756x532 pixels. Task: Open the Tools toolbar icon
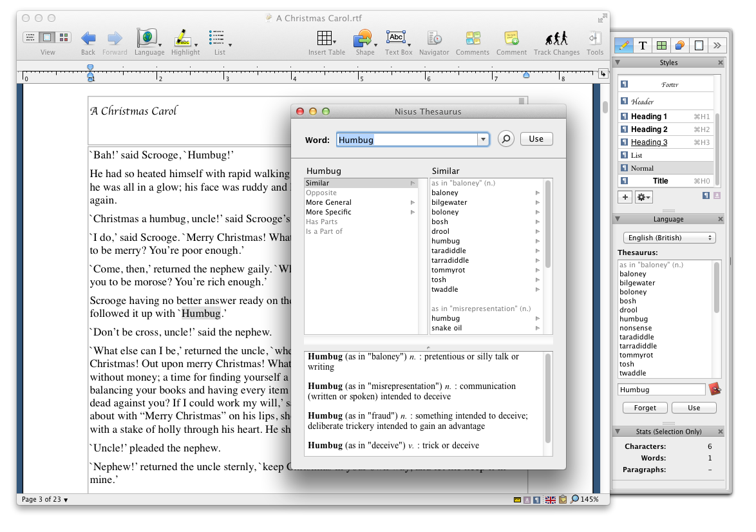point(594,37)
